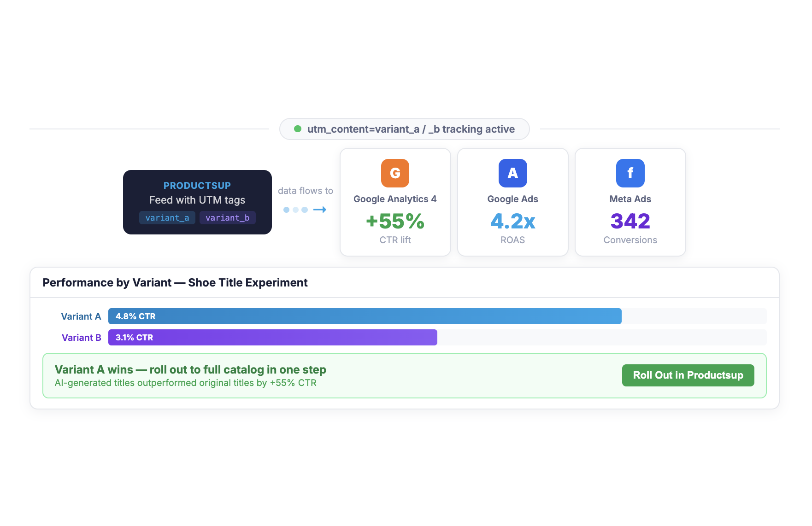Select the variant_a tag chip
Image resolution: width=812 pixels, height=526 pixels.
[167, 218]
